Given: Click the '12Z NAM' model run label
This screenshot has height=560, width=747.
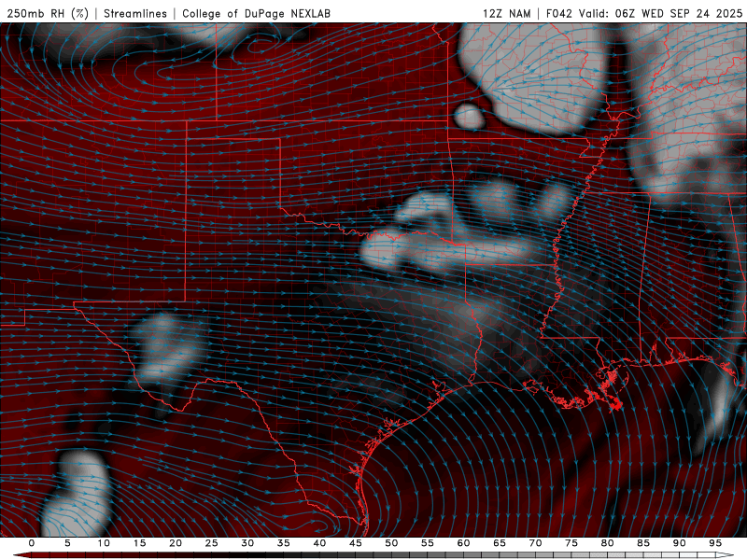Looking at the screenshot, I should tap(507, 13).
